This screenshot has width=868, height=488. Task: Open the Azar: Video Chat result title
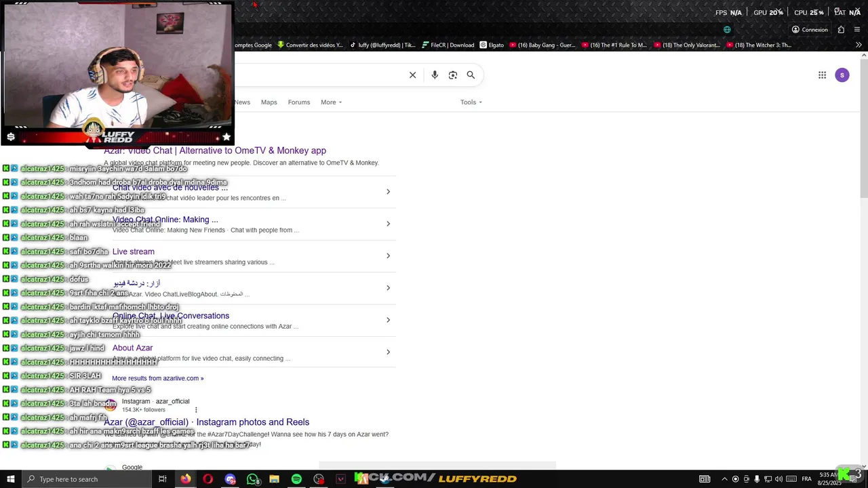coord(215,150)
